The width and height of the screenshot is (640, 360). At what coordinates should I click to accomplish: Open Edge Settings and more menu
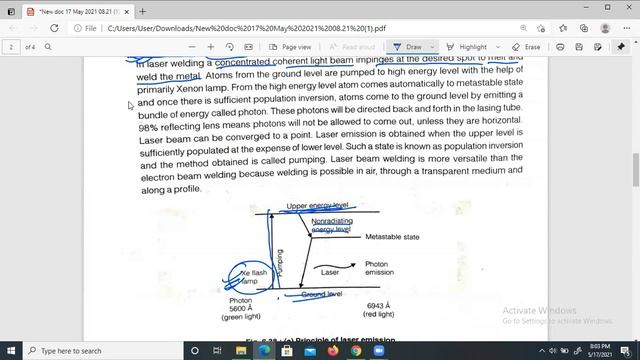627,28
